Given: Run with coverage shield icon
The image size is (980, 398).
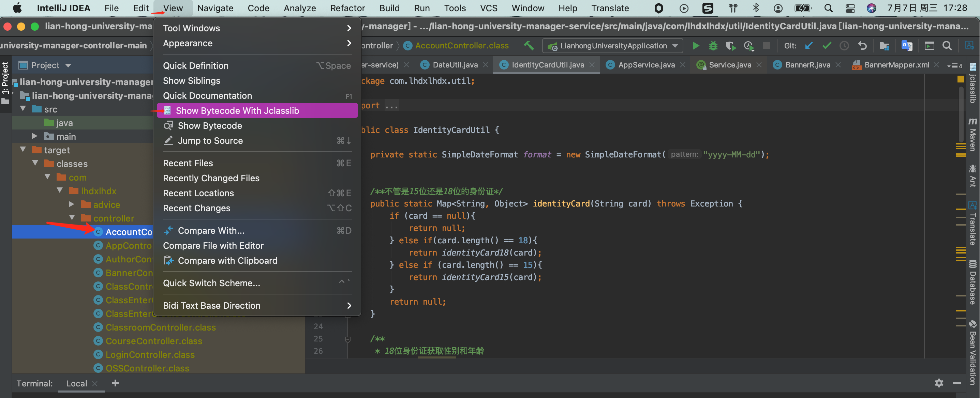Looking at the screenshot, I should [x=730, y=46].
